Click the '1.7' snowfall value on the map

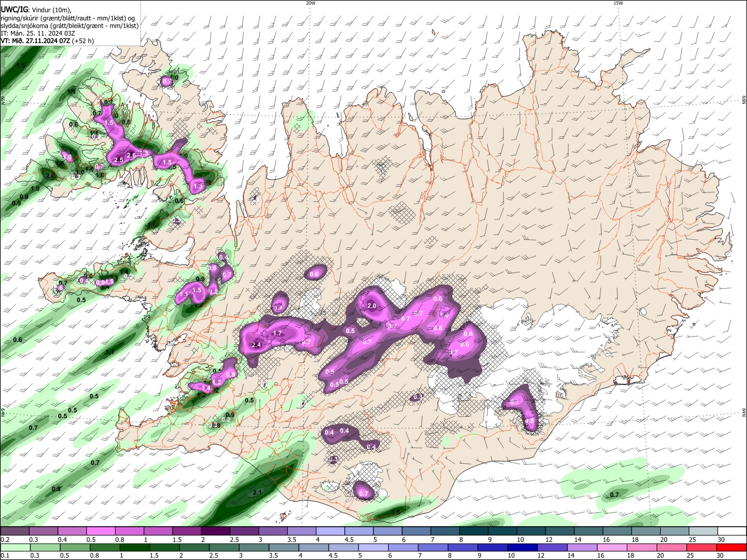point(278,334)
